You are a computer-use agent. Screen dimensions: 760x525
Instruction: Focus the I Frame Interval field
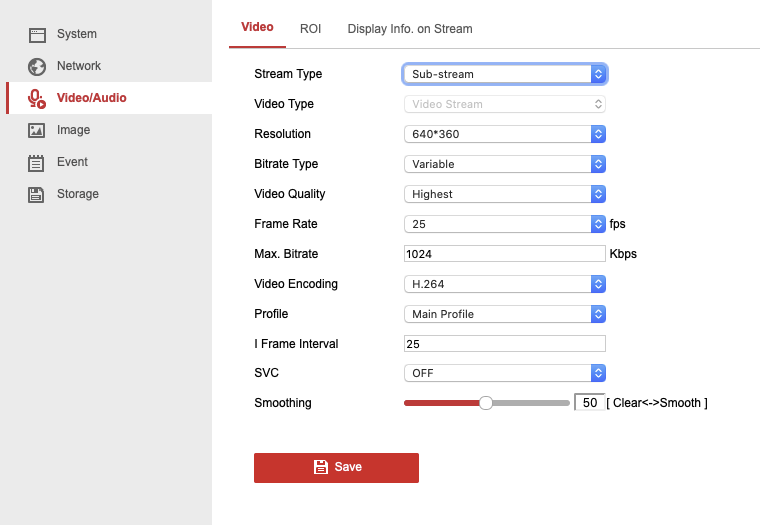coord(504,344)
